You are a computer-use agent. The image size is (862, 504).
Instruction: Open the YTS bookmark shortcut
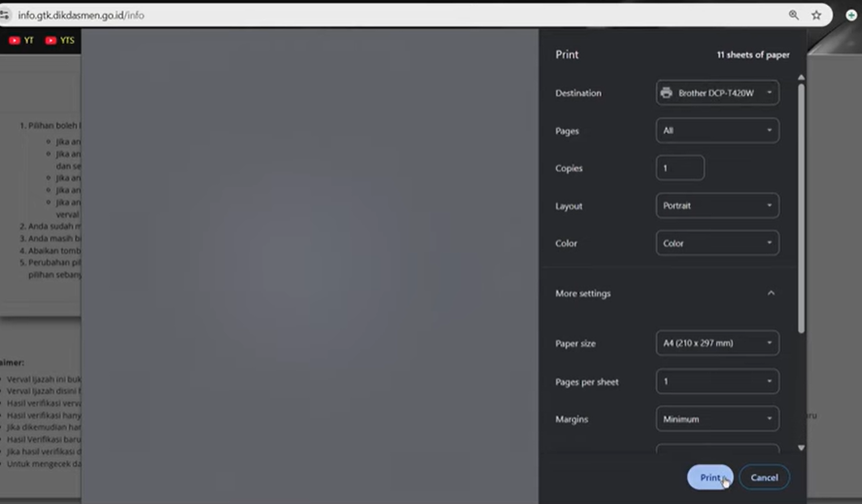click(59, 40)
